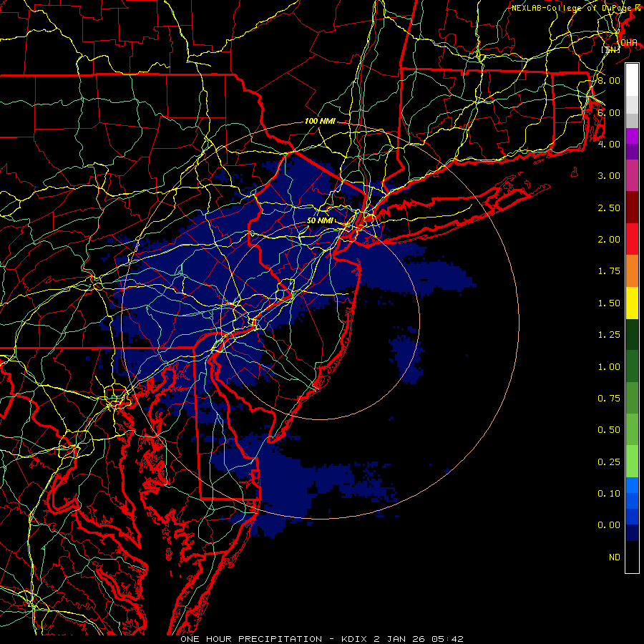Click the 3.00 legend value
This screenshot has height=644, width=644.
pyautogui.click(x=609, y=176)
